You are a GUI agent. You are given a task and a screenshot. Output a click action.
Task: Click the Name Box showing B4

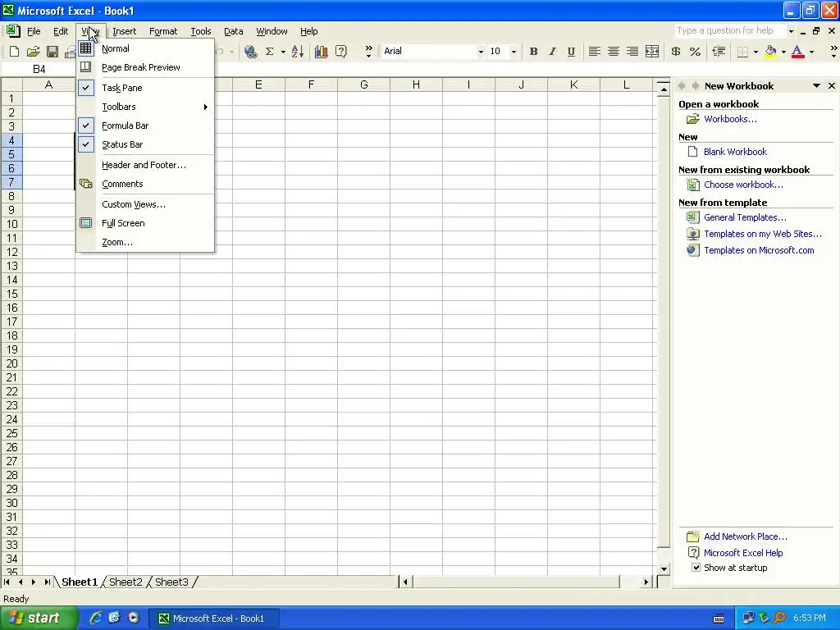pos(39,69)
